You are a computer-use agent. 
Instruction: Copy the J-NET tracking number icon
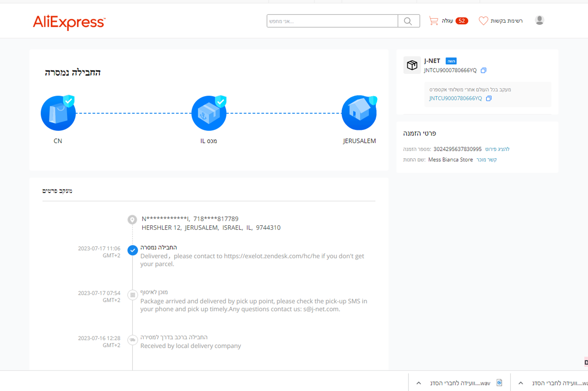tap(483, 70)
